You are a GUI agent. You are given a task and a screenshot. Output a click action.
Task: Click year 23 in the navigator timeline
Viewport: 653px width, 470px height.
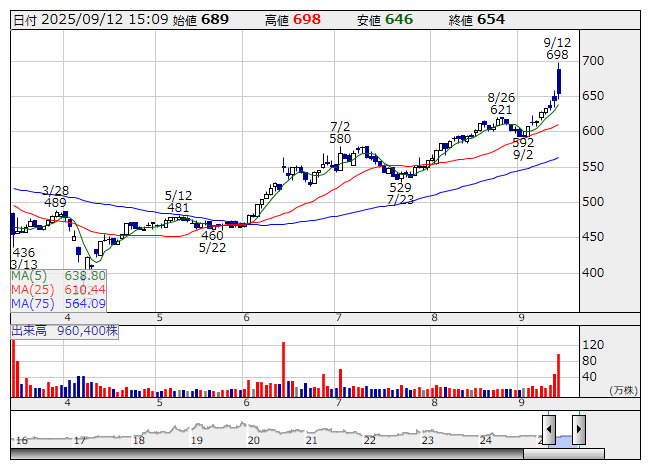(428, 440)
